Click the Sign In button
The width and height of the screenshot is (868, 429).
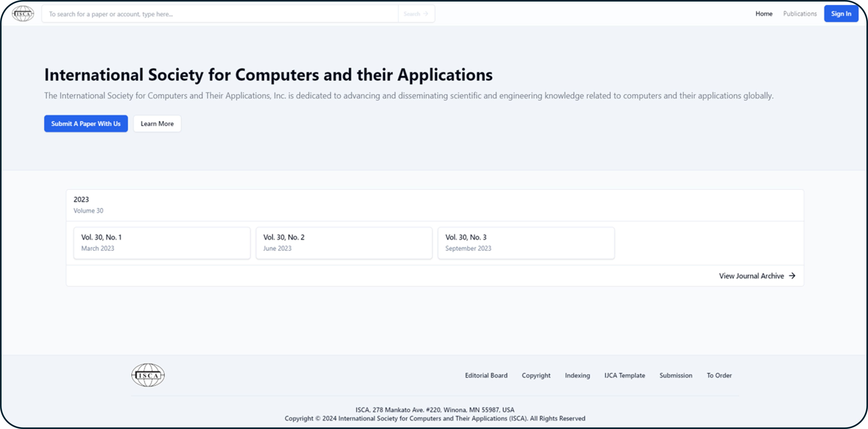pos(841,14)
